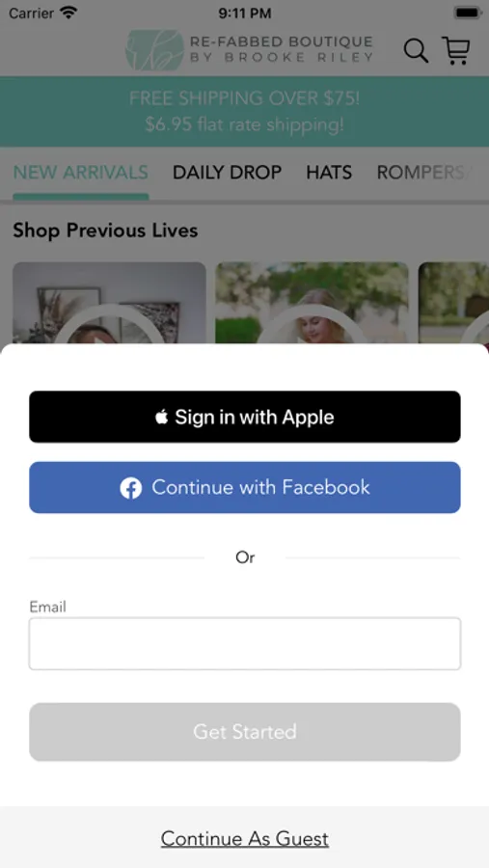Tap the Re-Fabbed Boutique logo
This screenshot has height=868, width=489.
tap(249, 50)
